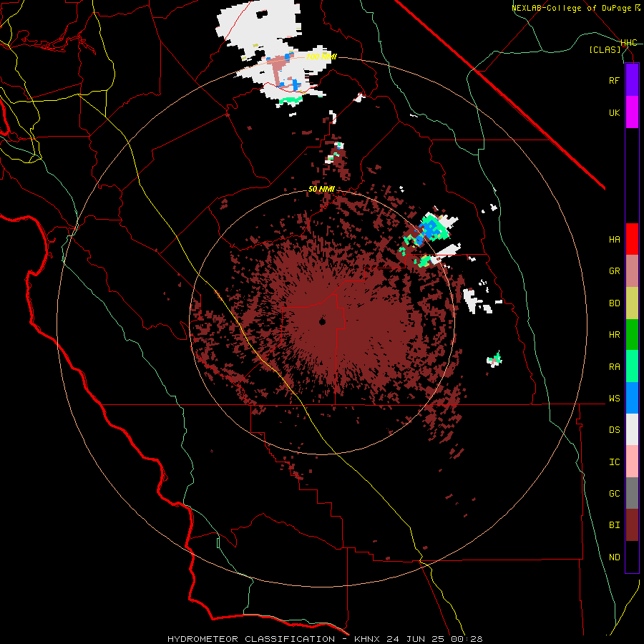Click the UK magenta legend swatch

(632, 112)
